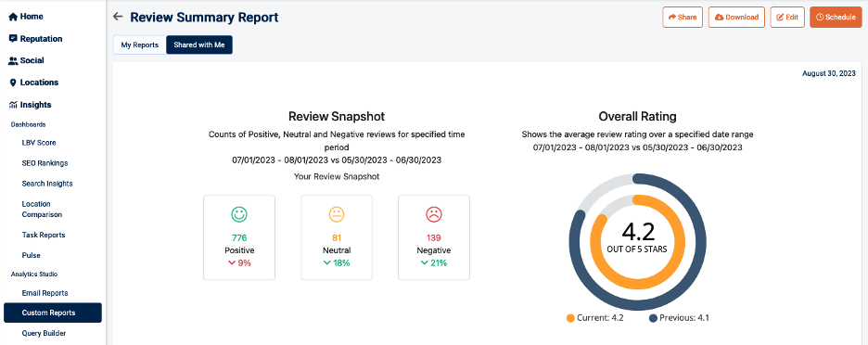Click the red down arrow beside 9%

(x=232, y=263)
